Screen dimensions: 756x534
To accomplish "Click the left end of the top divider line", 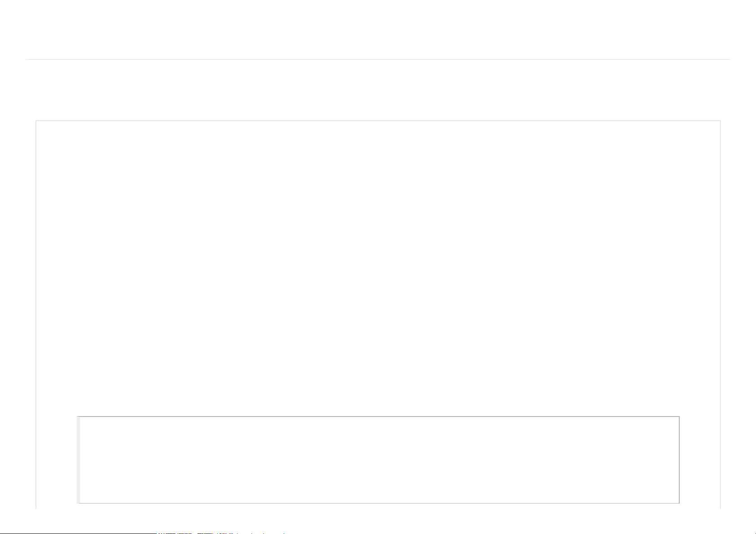I will click(x=26, y=59).
